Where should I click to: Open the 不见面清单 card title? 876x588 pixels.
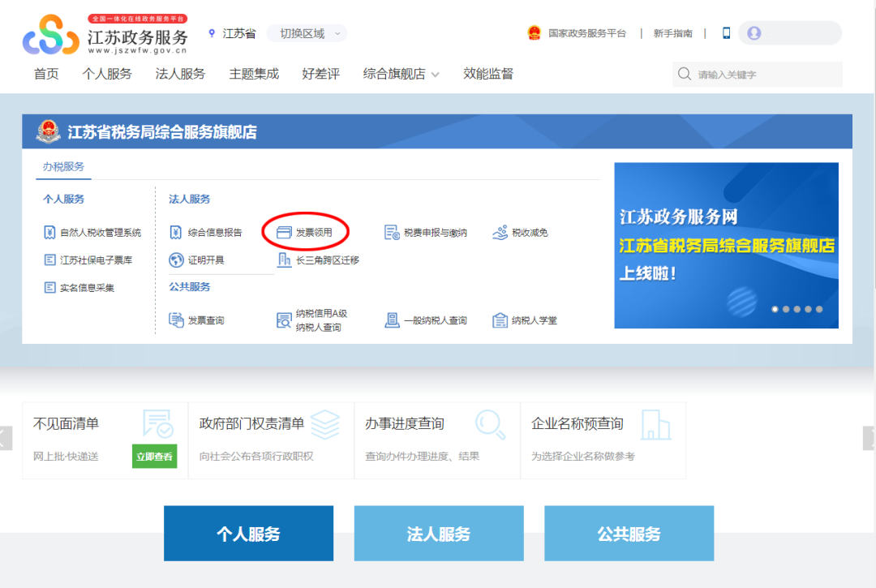66,424
